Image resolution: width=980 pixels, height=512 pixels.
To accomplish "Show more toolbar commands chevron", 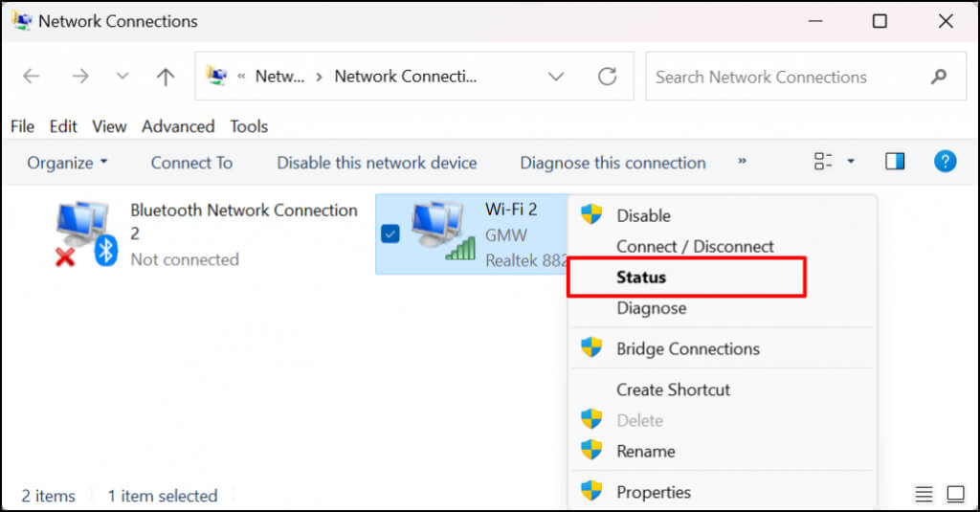I will point(742,162).
